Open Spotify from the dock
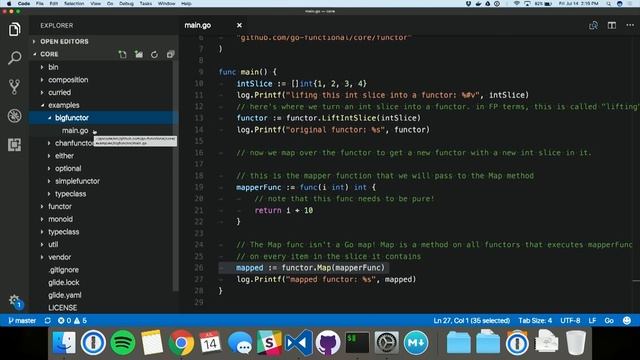640x360 pixels. click(x=122, y=342)
